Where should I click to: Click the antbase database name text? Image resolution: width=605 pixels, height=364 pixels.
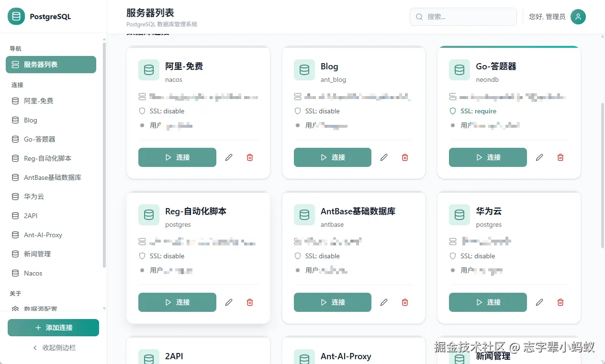(332, 225)
